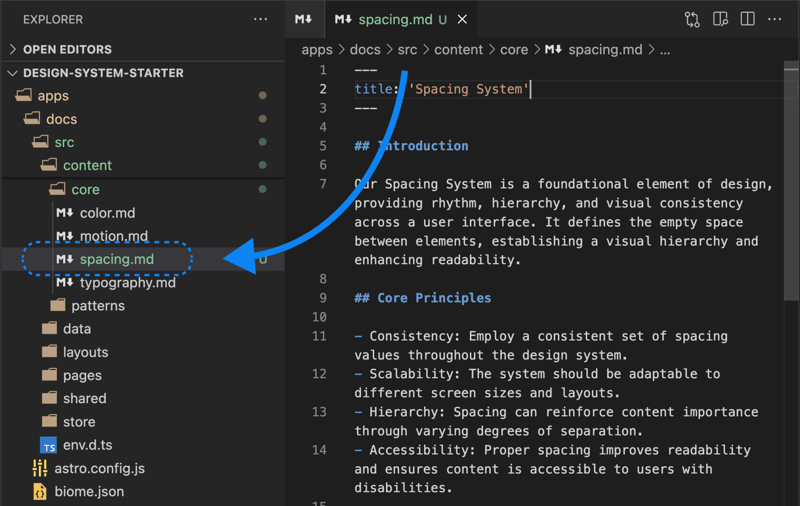
Task: Click the editor vertical scrollbar thumb
Action: click(x=791, y=181)
